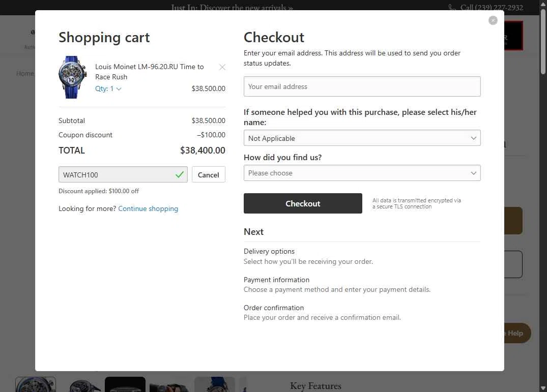Click Discount applied: $100.00 off text

[98, 191]
